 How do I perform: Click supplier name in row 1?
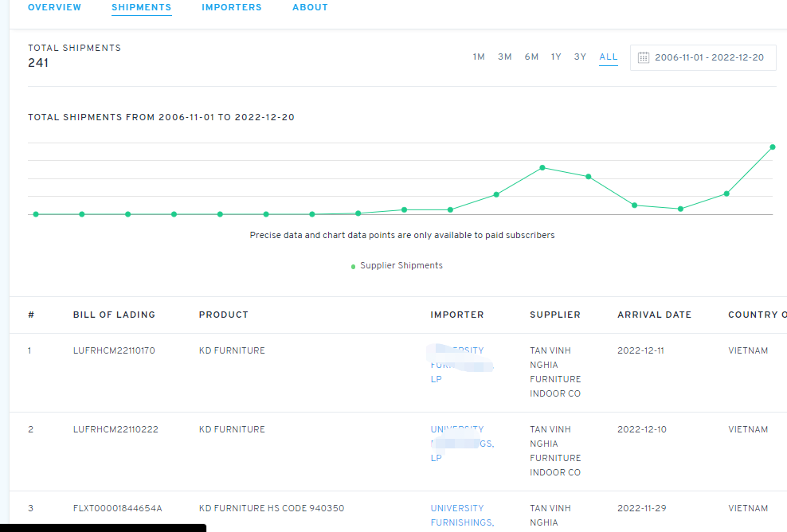(x=555, y=372)
